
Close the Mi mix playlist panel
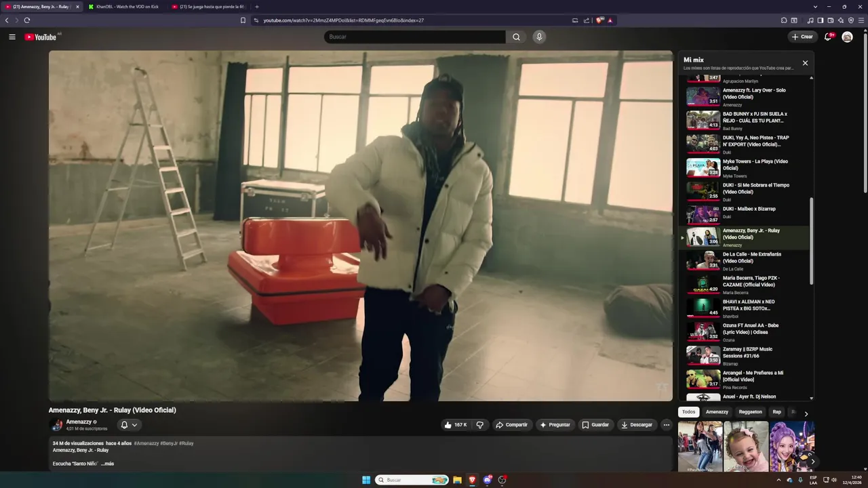(805, 63)
